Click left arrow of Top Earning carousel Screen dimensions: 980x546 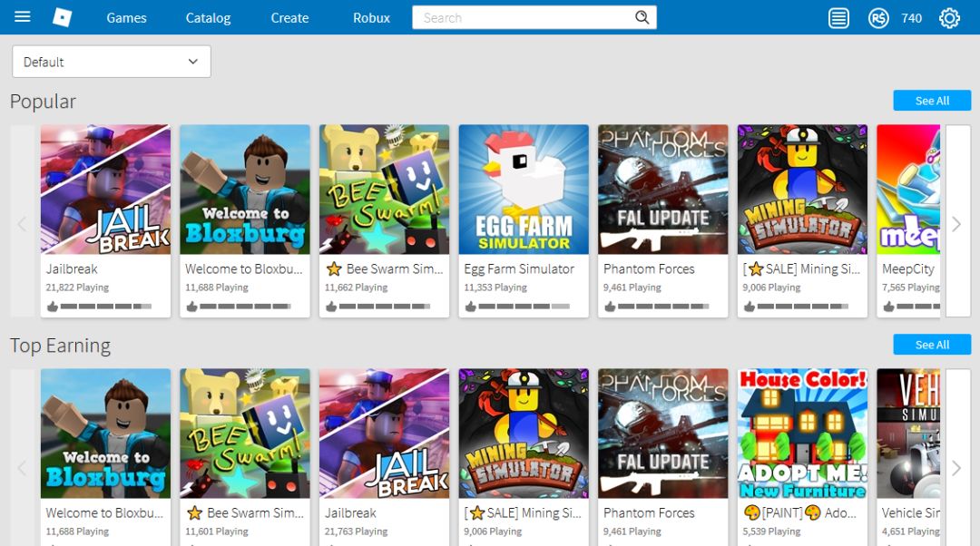click(x=22, y=467)
